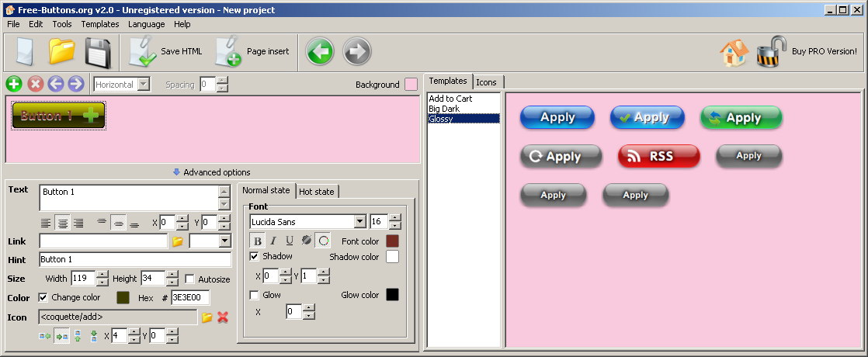Move button left with purple left arrow
The height and width of the screenshot is (357, 868).
pos(55,84)
